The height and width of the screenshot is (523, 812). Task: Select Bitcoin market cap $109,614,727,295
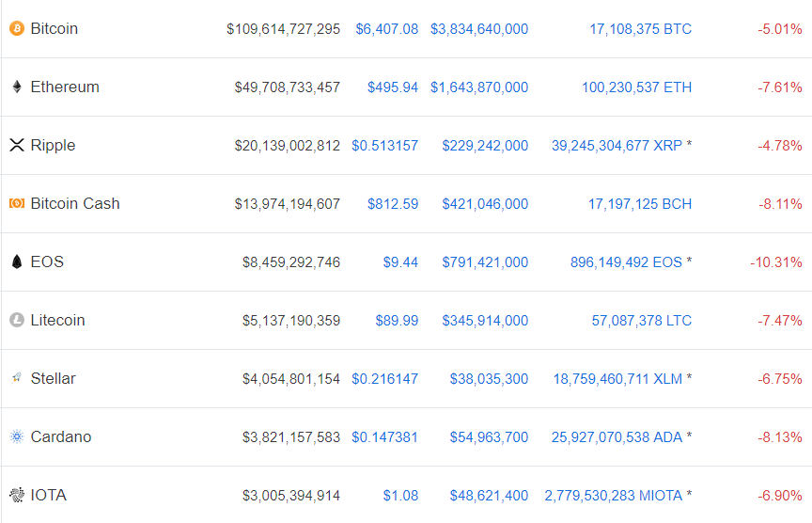(x=283, y=29)
